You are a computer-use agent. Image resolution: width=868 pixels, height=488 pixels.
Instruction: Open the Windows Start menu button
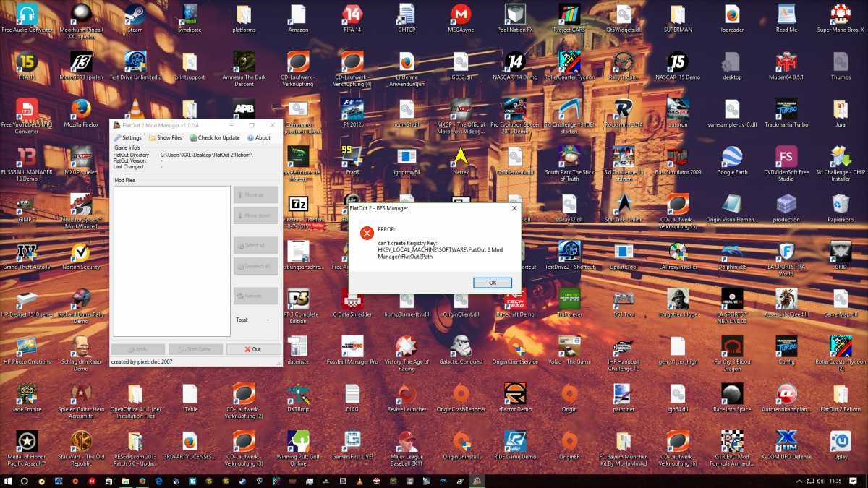(x=9, y=481)
